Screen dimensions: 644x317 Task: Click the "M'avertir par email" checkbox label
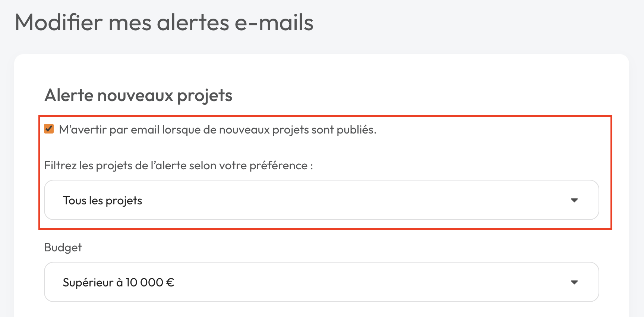click(x=217, y=130)
